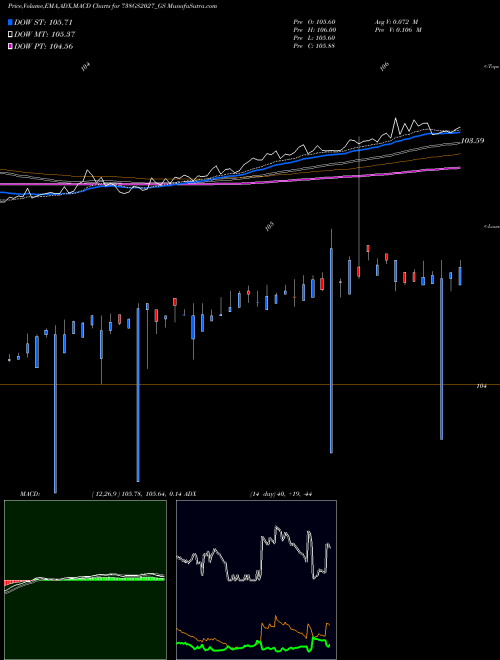Click the 'Pre O: 105.60' value

(314, 22)
